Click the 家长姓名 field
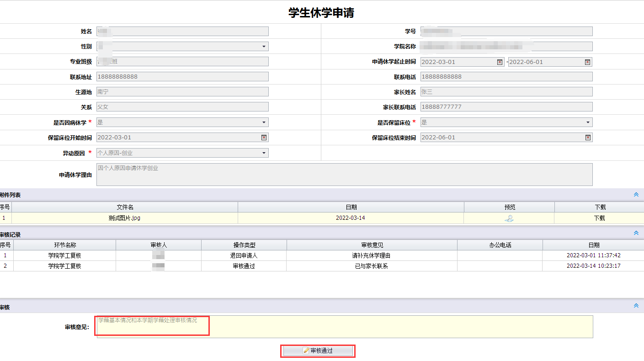This screenshot has height=361, width=644. tap(506, 92)
